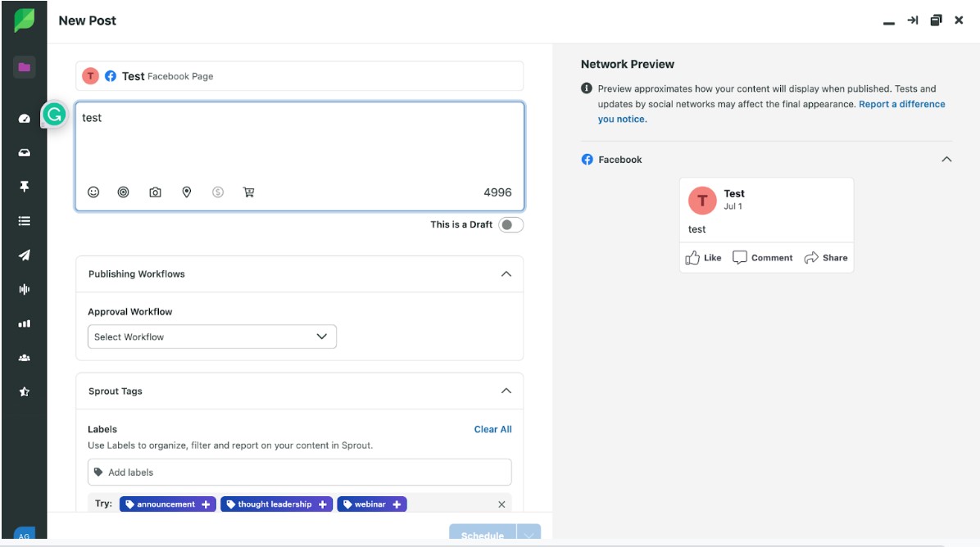Image resolution: width=980 pixels, height=547 pixels.
Task: Click the pin icon in the left sidebar
Action: (x=23, y=186)
